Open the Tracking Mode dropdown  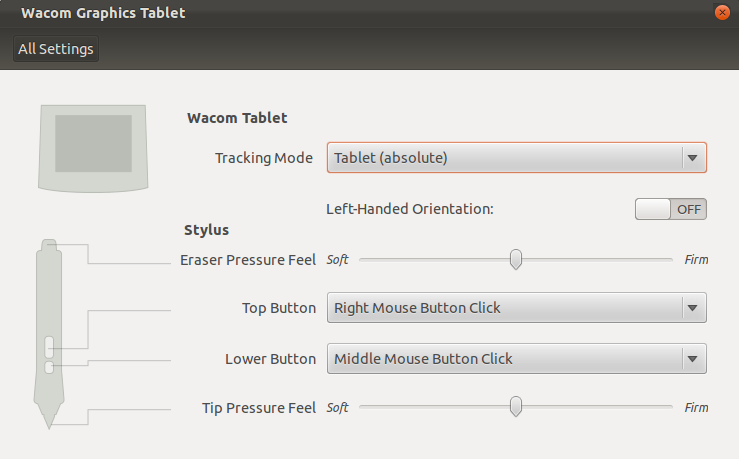[x=517, y=157]
